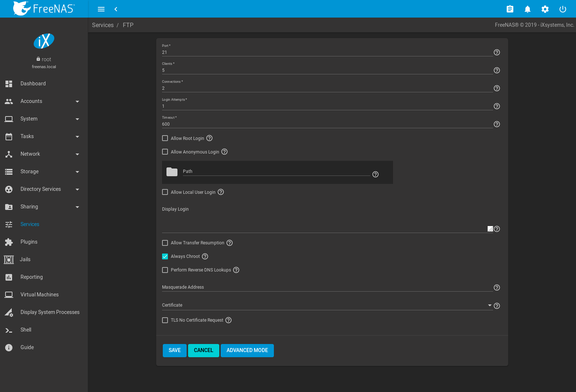The height and width of the screenshot is (392, 576).
Task: Click the FTP breadcrumb
Action: point(128,25)
